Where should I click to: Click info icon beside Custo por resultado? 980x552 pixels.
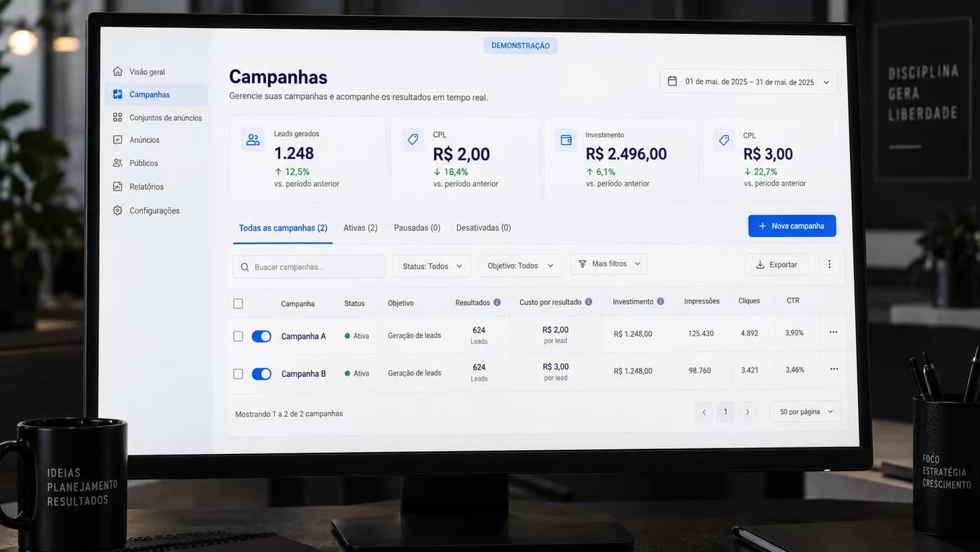[x=589, y=302]
